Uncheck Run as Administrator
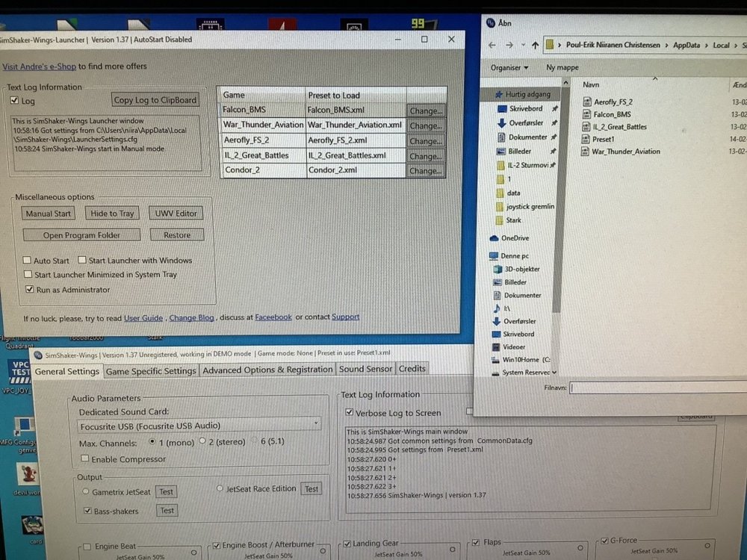The height and width of the screenshot is (560, 747). [x=30, y=289]
